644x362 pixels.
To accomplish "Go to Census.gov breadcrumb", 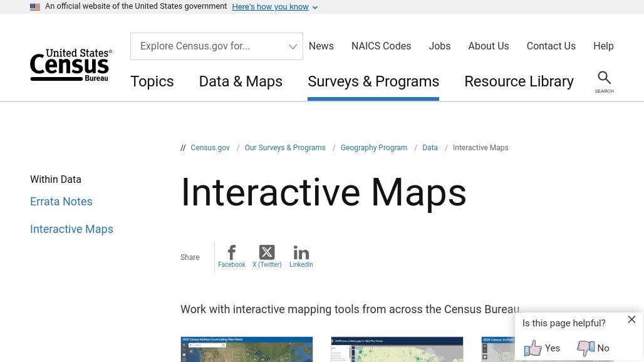I will coord(210,148).
